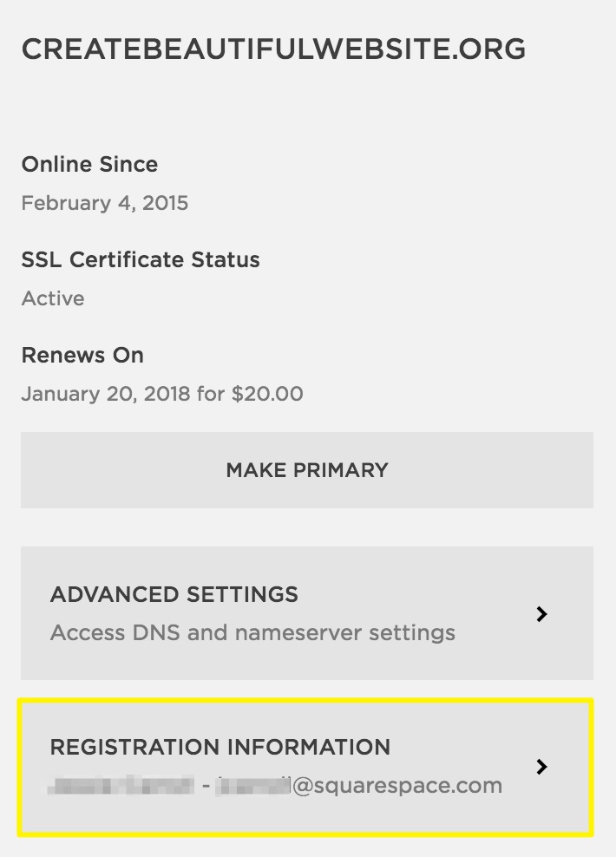Select the January 20, 2018 renewal text
The height and width of the screenshot is (857, 616).
105,394
